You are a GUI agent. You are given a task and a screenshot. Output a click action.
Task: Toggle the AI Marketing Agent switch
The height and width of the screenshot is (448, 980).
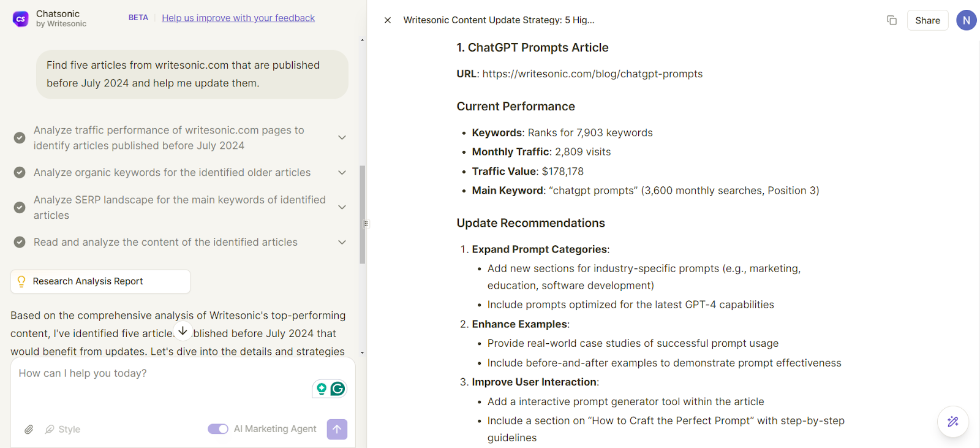tap(218, 429)
